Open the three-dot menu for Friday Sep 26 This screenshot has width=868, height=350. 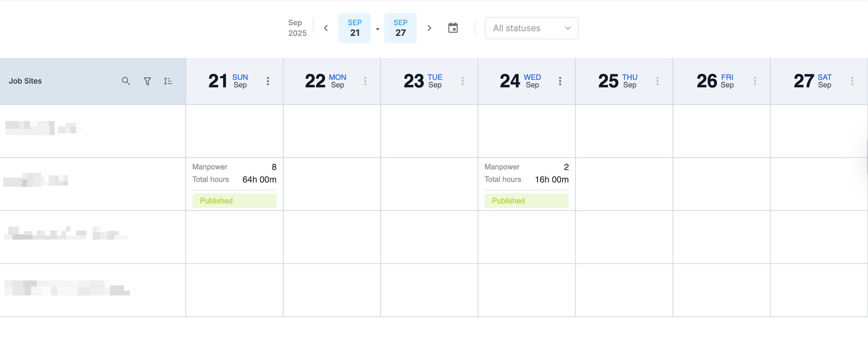coord(755,81)
